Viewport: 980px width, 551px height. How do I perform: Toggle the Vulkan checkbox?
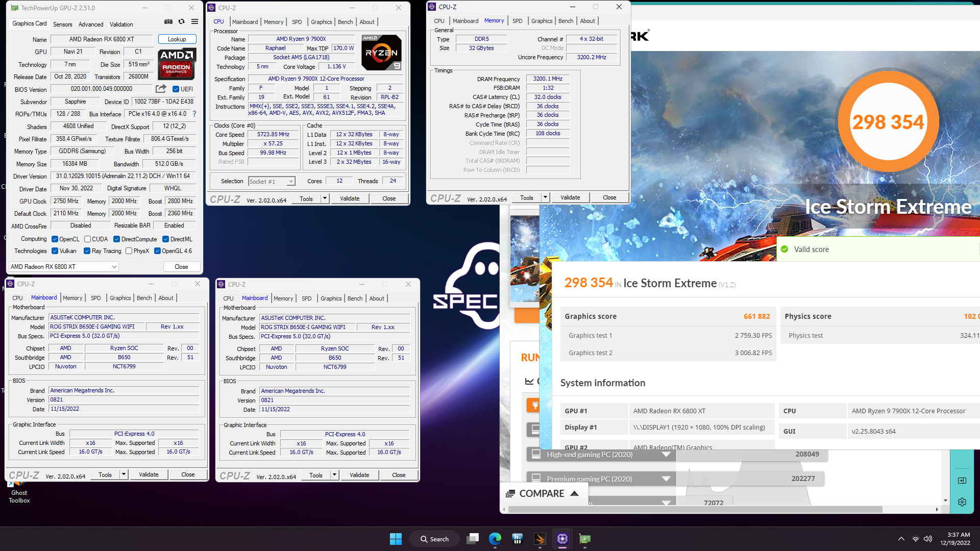55,251
